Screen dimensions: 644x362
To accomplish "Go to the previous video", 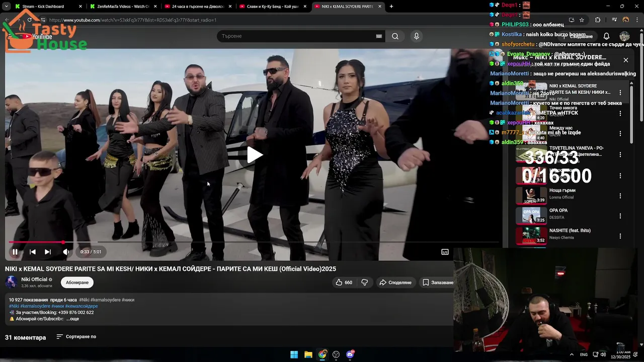I will tap(32, 252).
